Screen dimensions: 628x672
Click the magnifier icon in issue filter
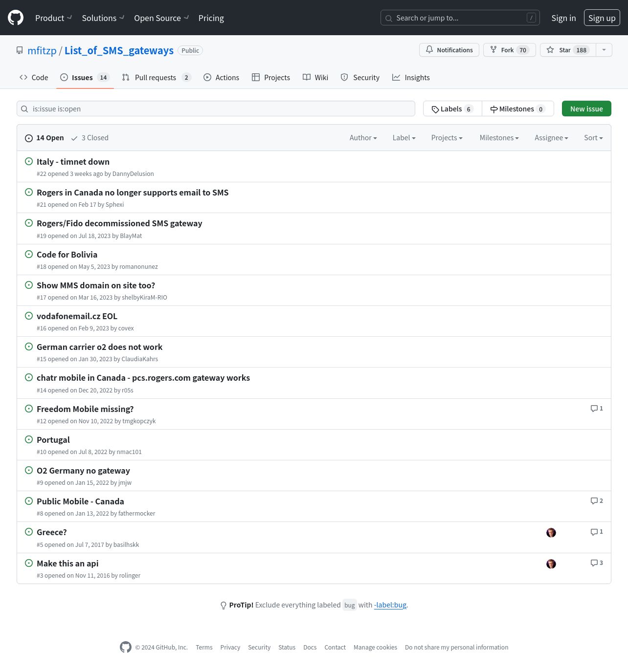pos(24,108)
